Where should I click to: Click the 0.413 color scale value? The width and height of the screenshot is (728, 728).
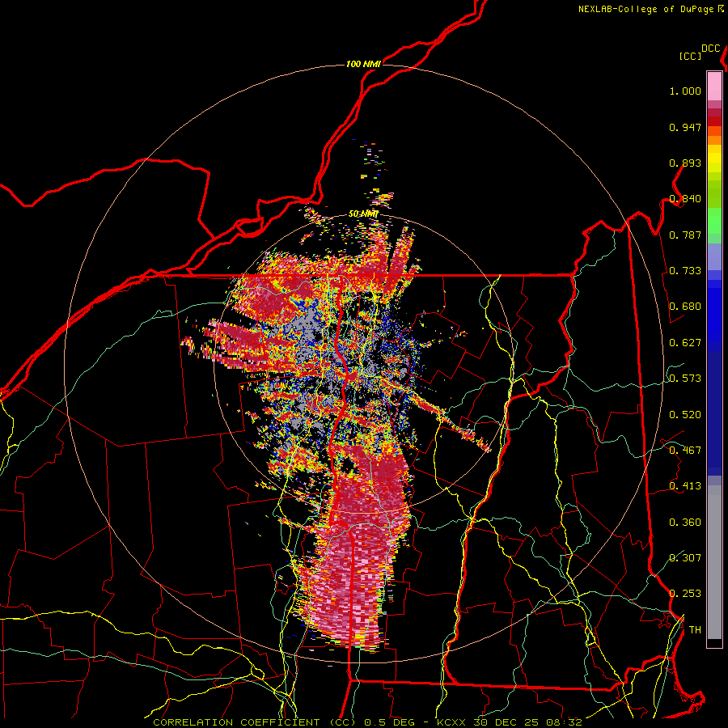(685, 486)
